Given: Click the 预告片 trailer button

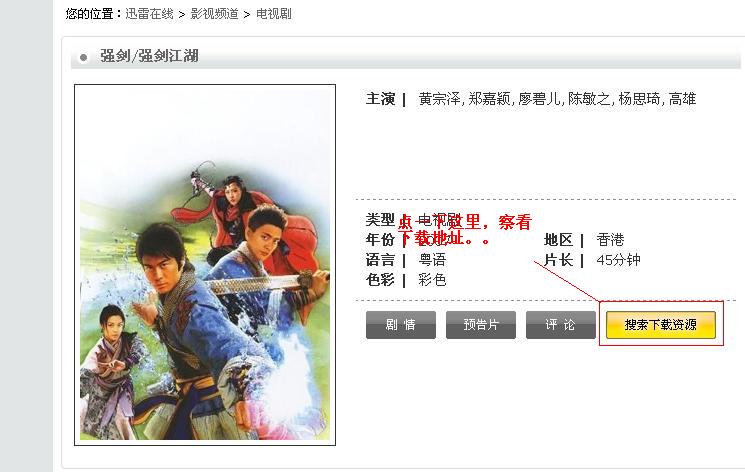Looking at the screenshot, I should pyautogui.click(x=481, y=325).
